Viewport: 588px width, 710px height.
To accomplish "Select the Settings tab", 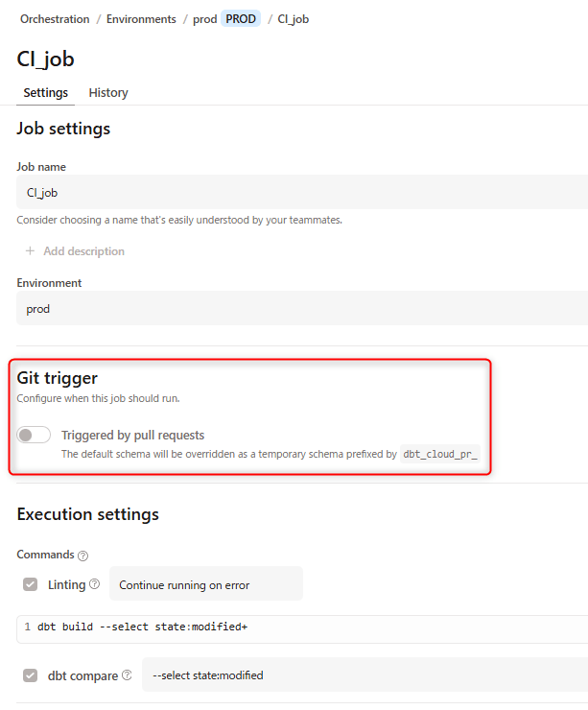I will point(45,93).
